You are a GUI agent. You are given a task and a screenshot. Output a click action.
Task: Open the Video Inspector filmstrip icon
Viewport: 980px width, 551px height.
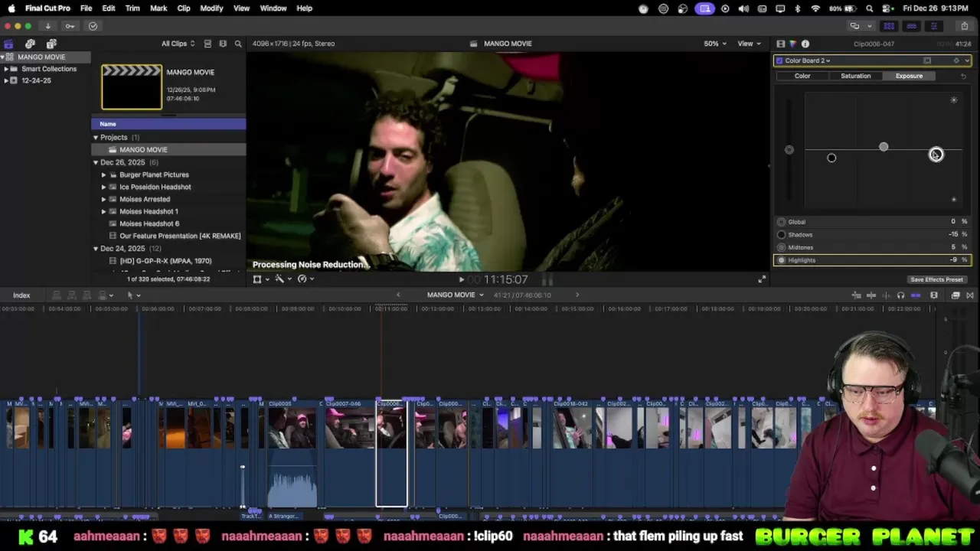pos(780,44)
